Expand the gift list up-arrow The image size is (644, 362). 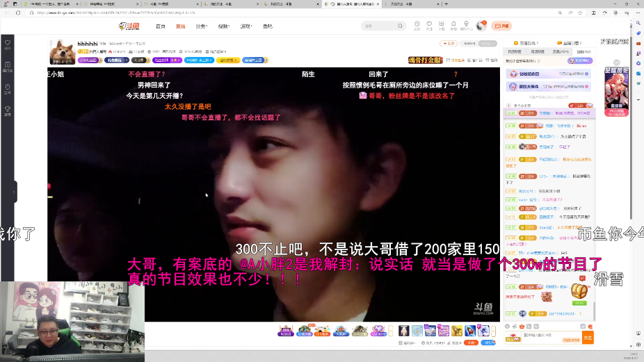point(493,331)
